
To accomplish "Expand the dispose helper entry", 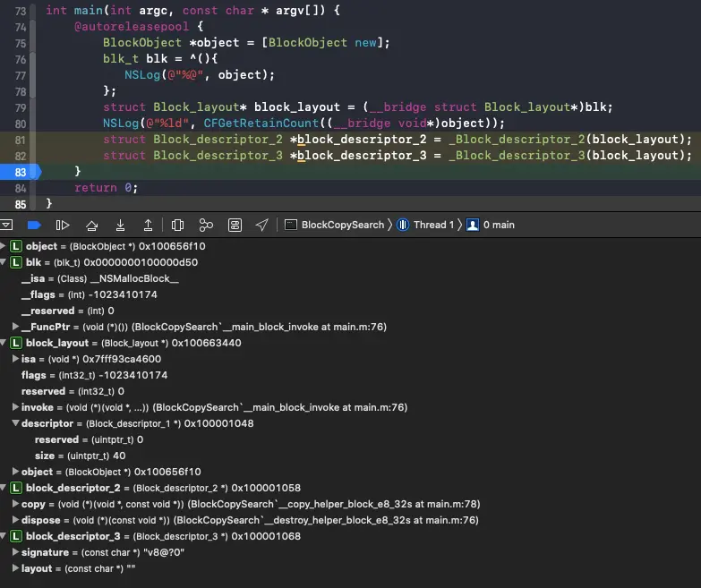I will tap(15, 520).
